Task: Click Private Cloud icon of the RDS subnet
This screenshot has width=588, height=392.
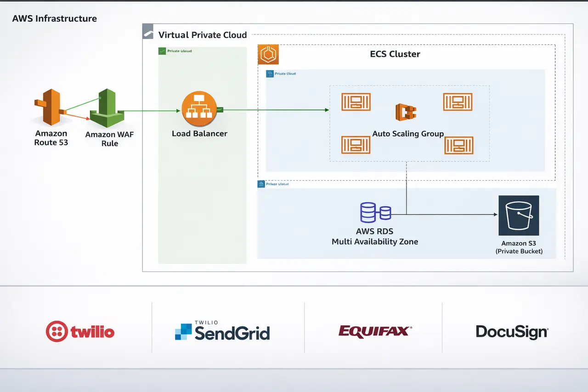Action: click(x=261, y=184)
